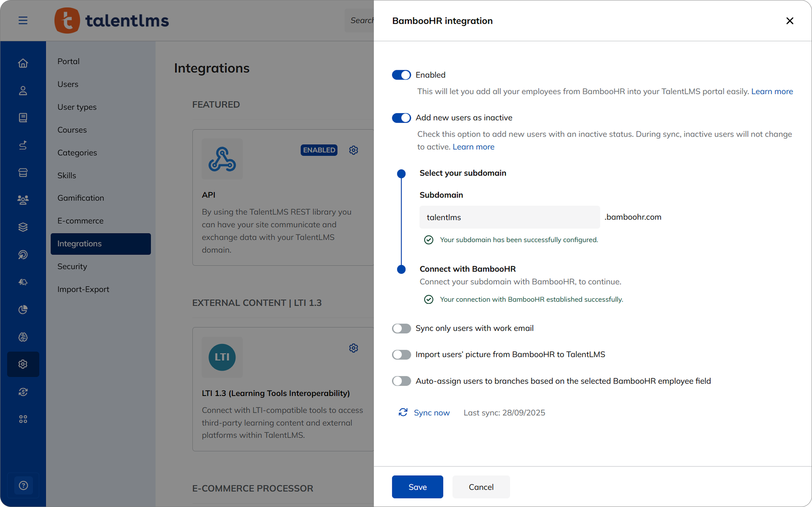Screen dimensions: 812x507
Task: Open Skills settings menu item
Action: [101, 175]
